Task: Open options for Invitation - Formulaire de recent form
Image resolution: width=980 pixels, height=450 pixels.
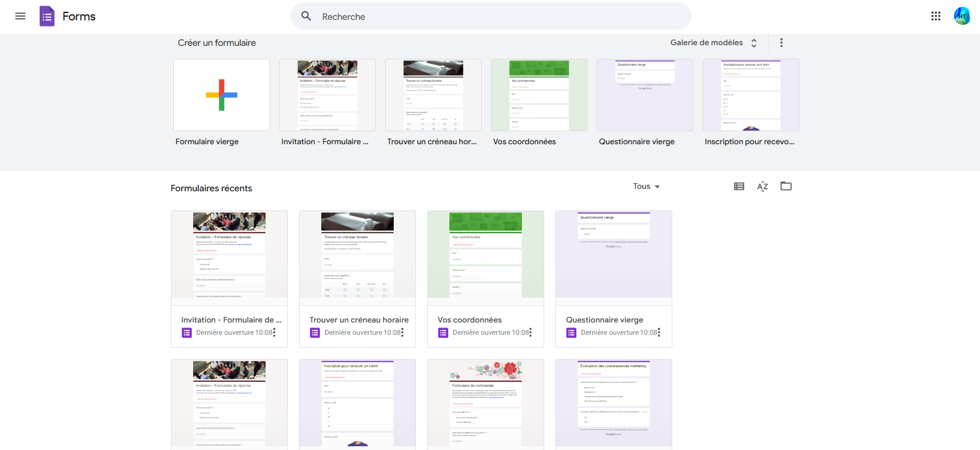Action: (x=274, y=332)
